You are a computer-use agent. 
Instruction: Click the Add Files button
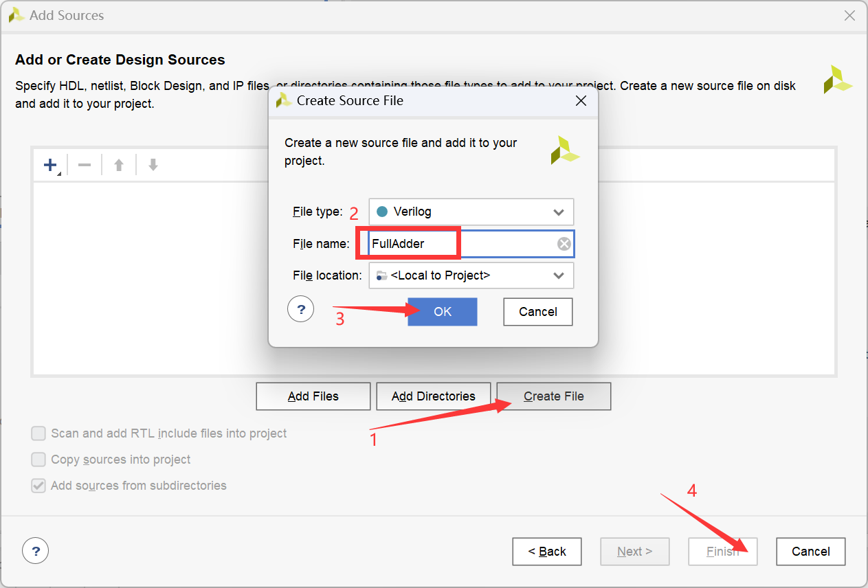click(313, 396)
